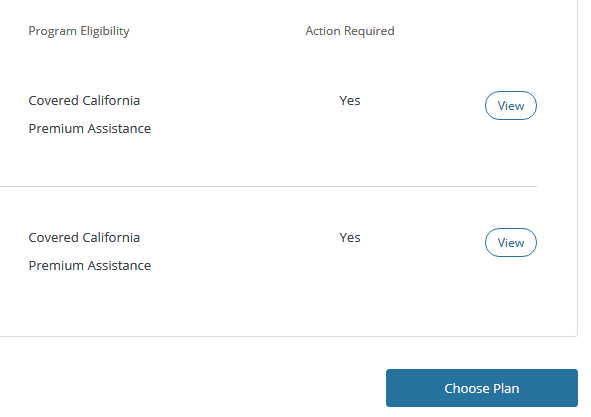591x417 pixels.
Task: Click the word Assistance in the second row
Action: 119,265
